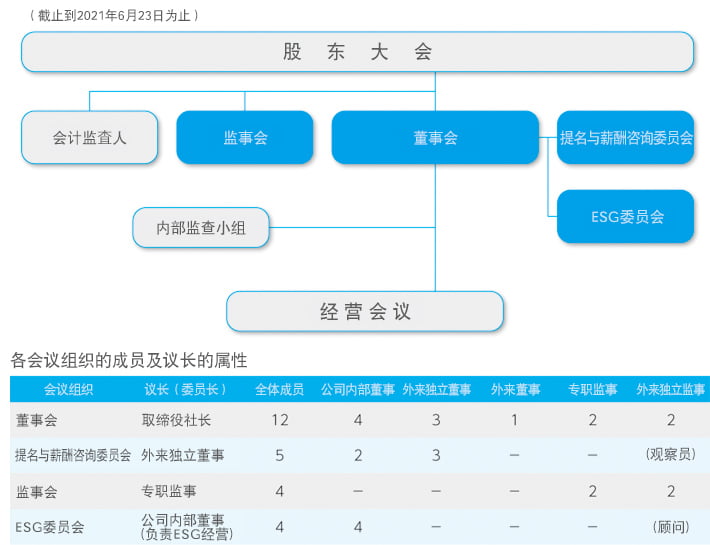Click the 专职监事 column header
Viewport: 710px width, 545px height.
pyautogui.click(x=593, y=389)
